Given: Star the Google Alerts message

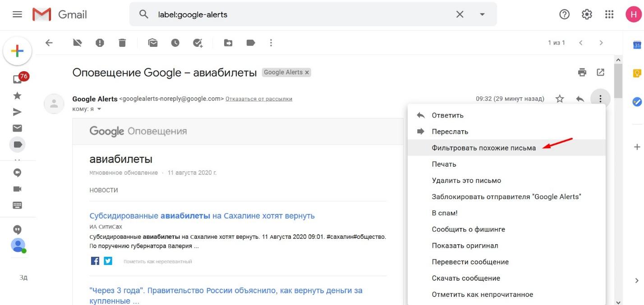Looking at the screenshot, I should tap(560, 99).
